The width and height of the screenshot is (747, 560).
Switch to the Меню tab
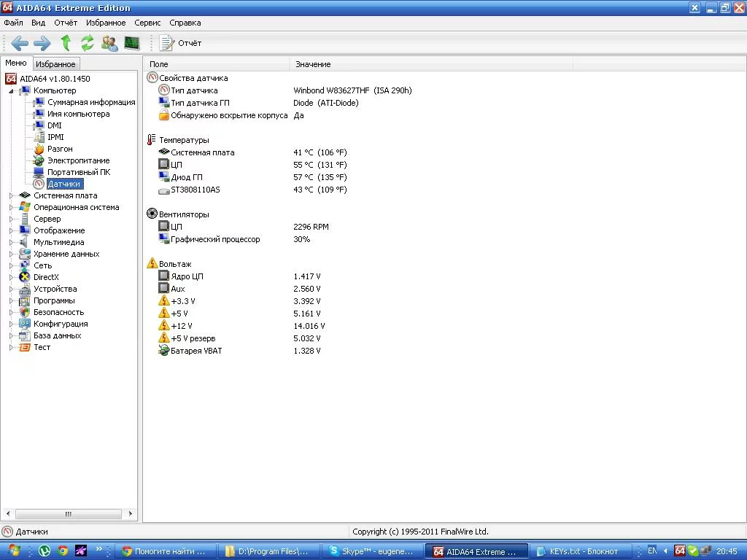pos(16,63)
